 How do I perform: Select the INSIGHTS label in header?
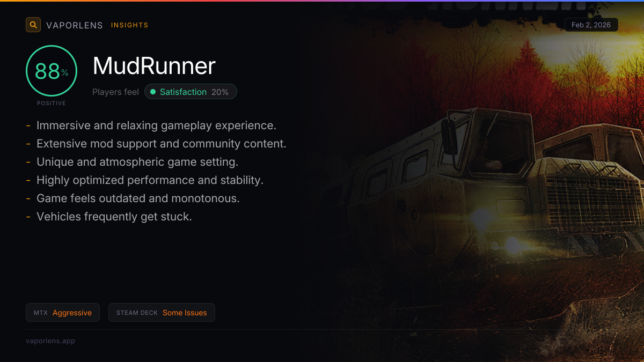point(130,25)
